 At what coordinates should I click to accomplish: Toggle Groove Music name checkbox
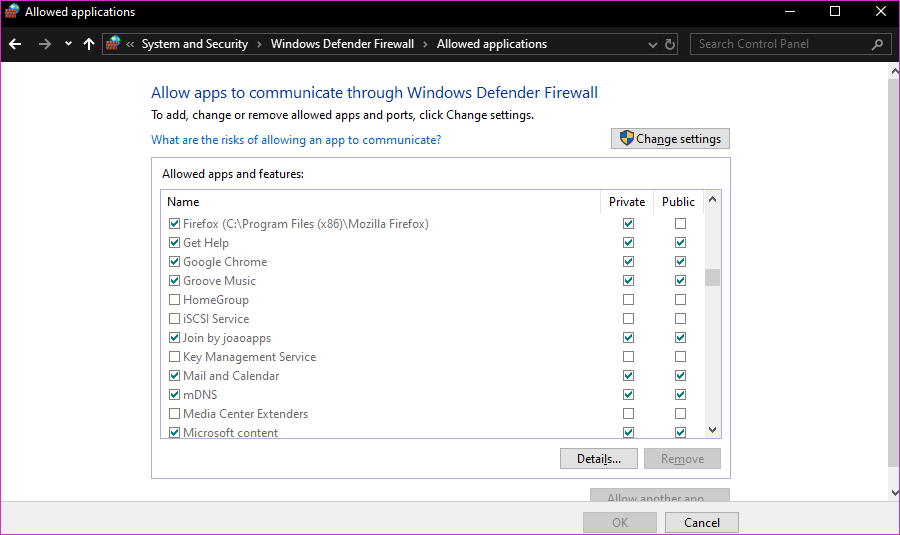click(174, 281)
